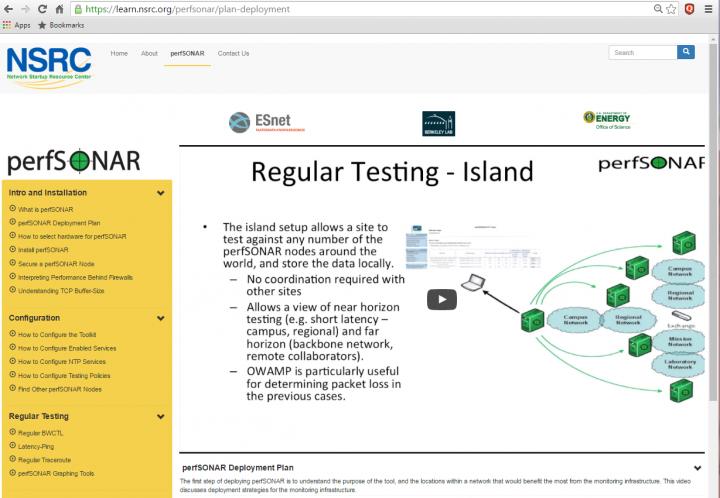The height and width of the screenshot is (498, 720).
Task: Click the Department of Energy logo
Action: 608,120
